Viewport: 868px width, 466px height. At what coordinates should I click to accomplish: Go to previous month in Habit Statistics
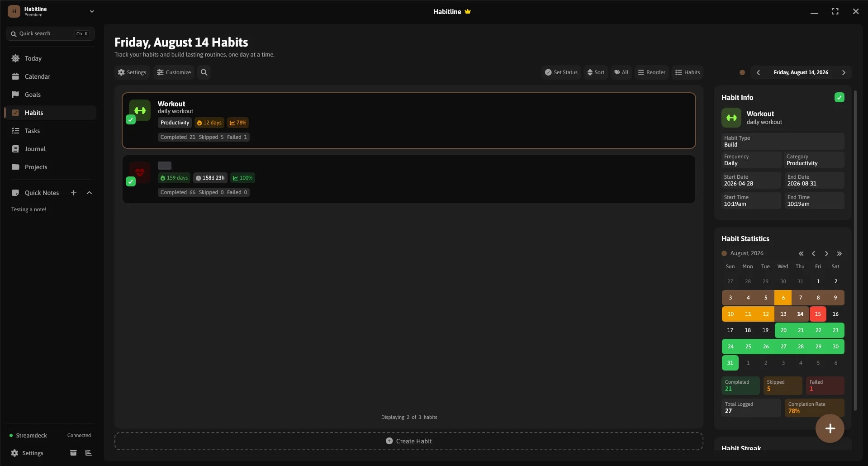(x=814, y=254)
